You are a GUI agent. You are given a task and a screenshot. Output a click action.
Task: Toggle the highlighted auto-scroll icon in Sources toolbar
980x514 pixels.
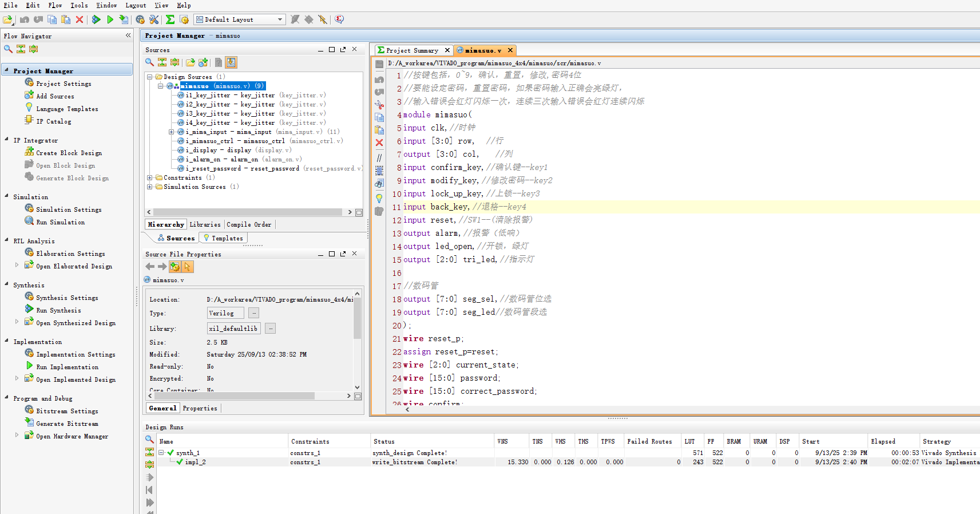pyautogui.click(x=231, y=62)
